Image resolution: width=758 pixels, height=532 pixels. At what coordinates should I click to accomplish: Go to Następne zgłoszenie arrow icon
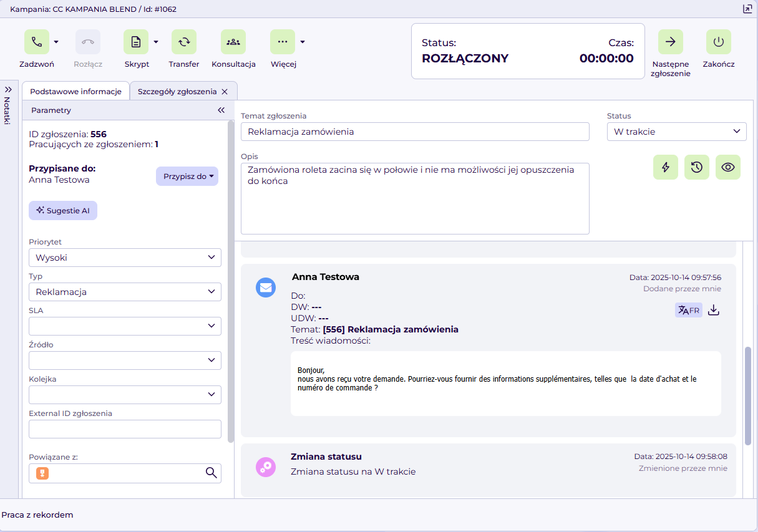(x=671, y=42)
